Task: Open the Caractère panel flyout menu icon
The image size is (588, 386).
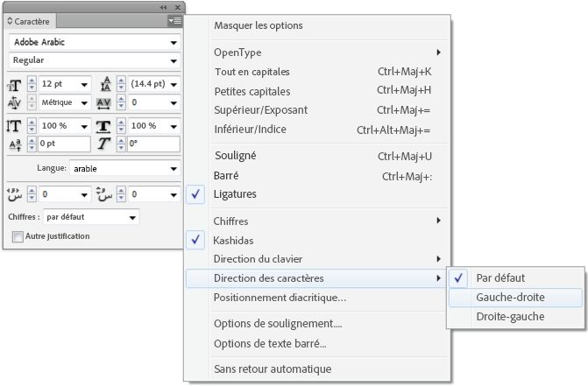Action: 174,21
